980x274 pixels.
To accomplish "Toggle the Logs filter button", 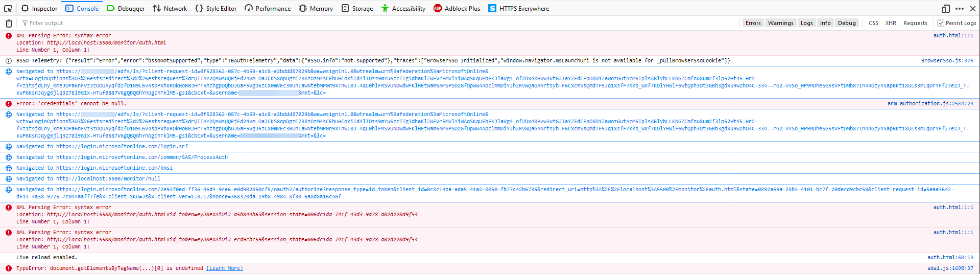I will coord(807,23).
